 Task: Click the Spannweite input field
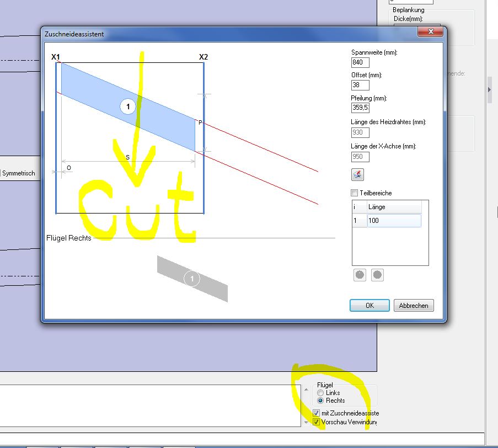[x=360, y=62]
